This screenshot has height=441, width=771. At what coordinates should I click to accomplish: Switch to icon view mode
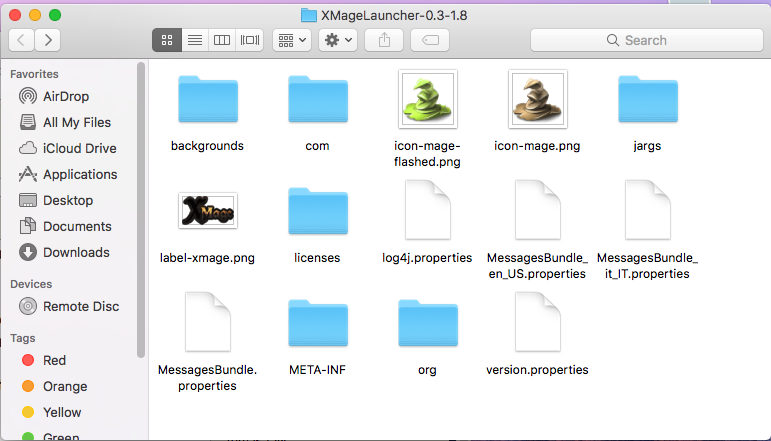[x=166, y=40]
